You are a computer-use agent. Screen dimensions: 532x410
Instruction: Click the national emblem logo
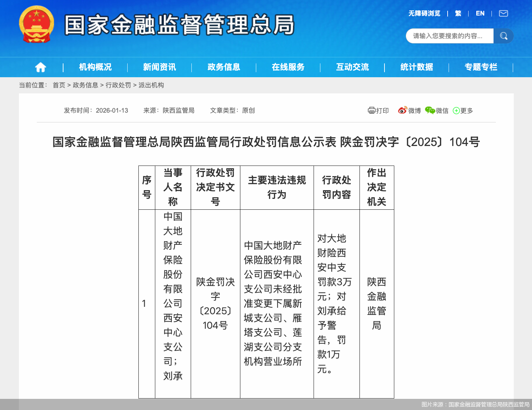(36, 24)
